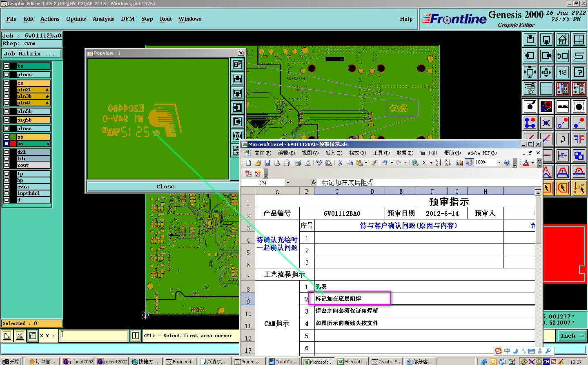
Task: Click Excel Chart Wizard icon
Action: tap(459, 163)
